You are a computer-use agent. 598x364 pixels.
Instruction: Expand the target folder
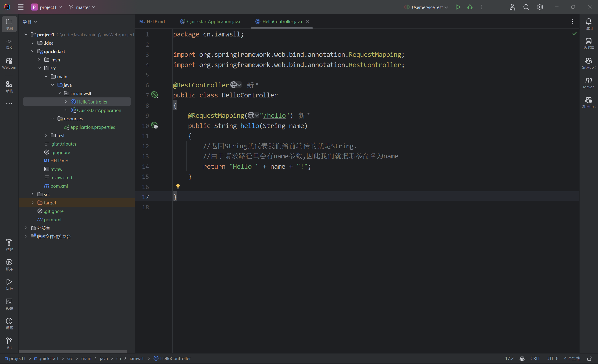point(32,203)
